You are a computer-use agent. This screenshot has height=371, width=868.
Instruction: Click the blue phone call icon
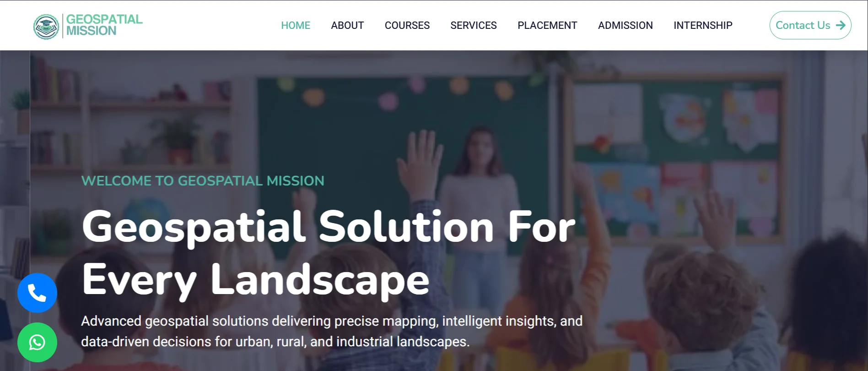pyautogui.click(x=37, y=293)
